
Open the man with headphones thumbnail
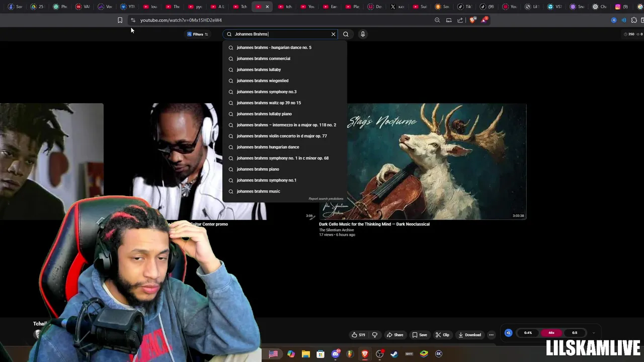(177, 161)
